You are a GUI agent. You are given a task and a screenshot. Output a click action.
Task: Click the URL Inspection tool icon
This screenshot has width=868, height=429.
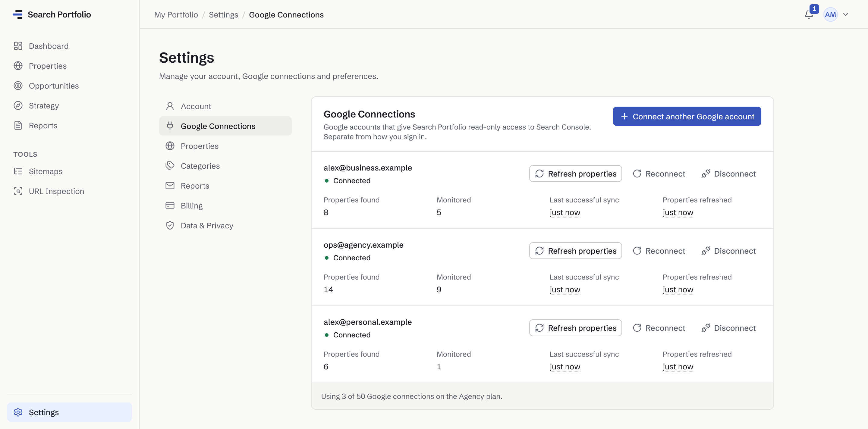18,191
